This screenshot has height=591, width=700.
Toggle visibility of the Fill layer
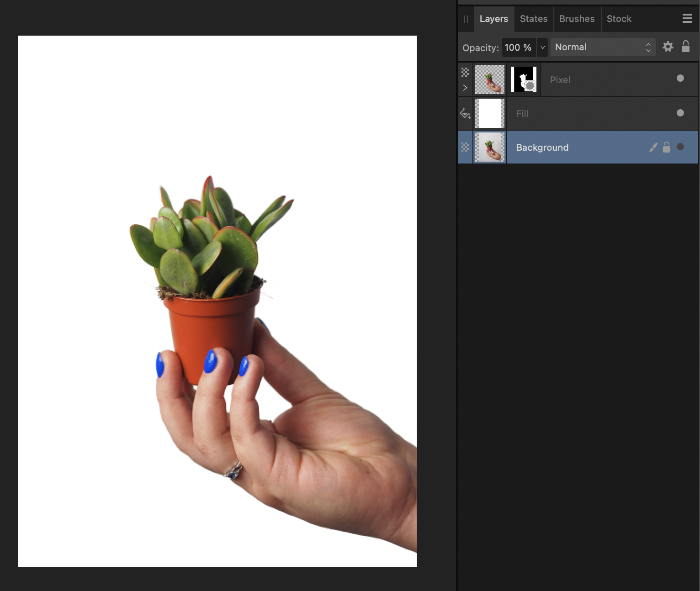point(680,113)
